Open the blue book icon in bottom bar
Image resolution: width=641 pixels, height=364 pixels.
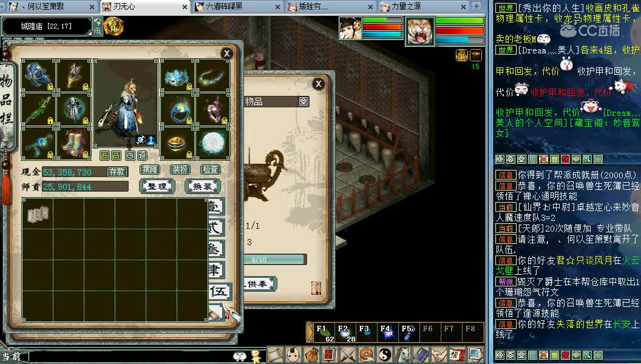point(421,355)
